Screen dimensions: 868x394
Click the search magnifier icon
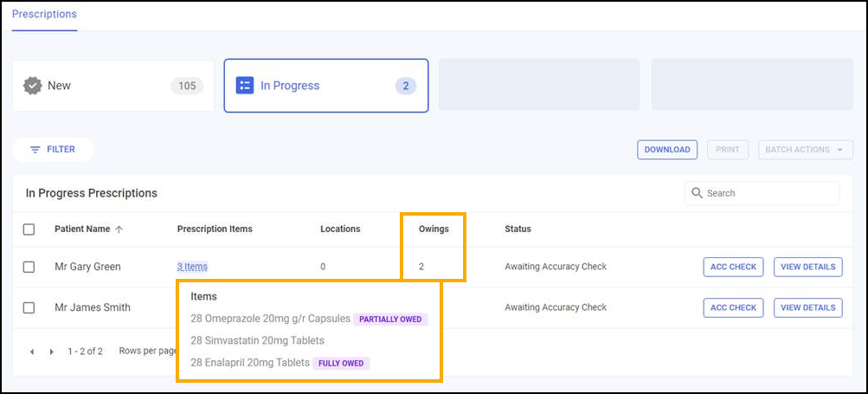(697, 193)
